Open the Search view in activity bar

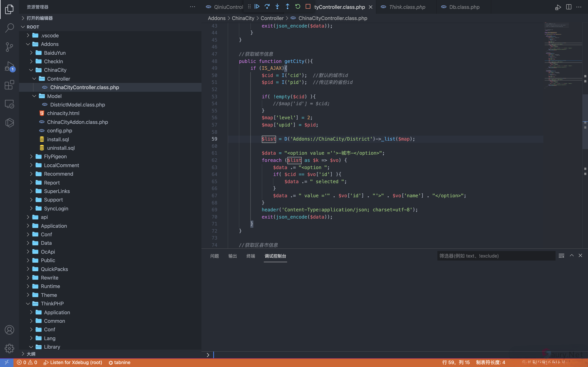pos(9,28)
